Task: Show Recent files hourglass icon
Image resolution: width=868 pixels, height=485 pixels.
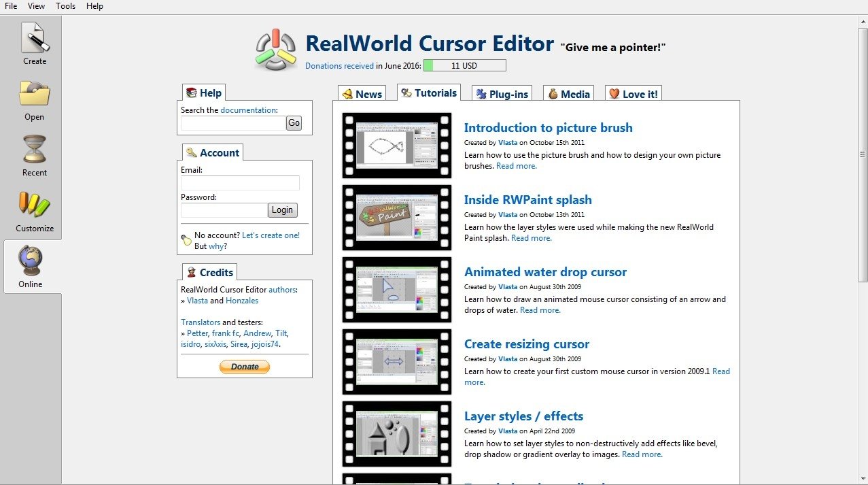Action: point(34,150)
